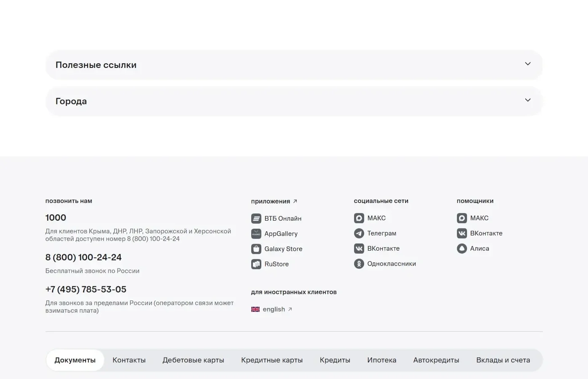Open the Алиса text link
This screenshot has height=379, width=588.
480,249
